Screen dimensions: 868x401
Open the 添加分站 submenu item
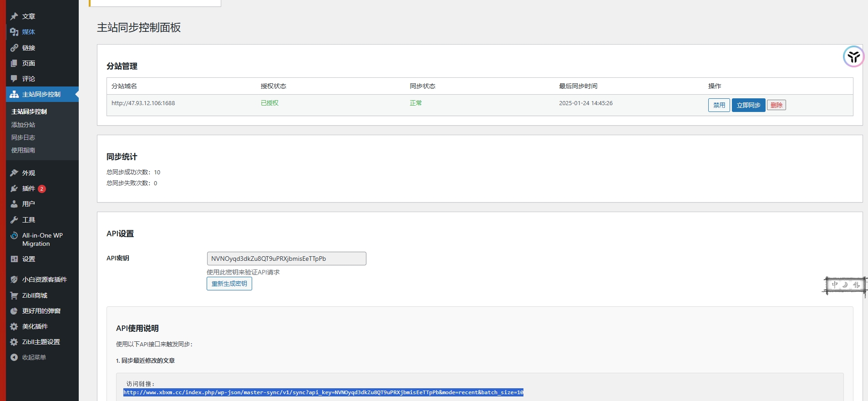[23, 125]
